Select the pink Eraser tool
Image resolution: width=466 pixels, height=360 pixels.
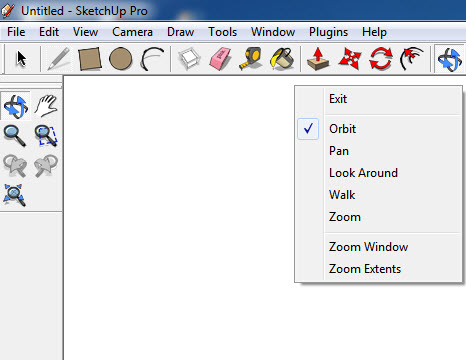[220, 59]
